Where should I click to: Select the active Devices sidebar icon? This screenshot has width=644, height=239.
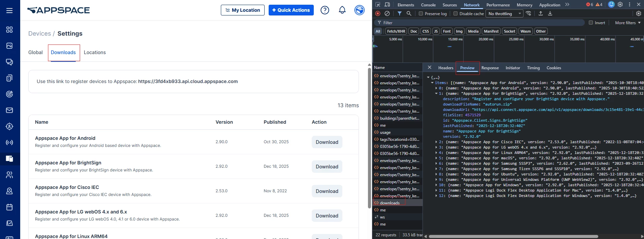coord(9,159)
